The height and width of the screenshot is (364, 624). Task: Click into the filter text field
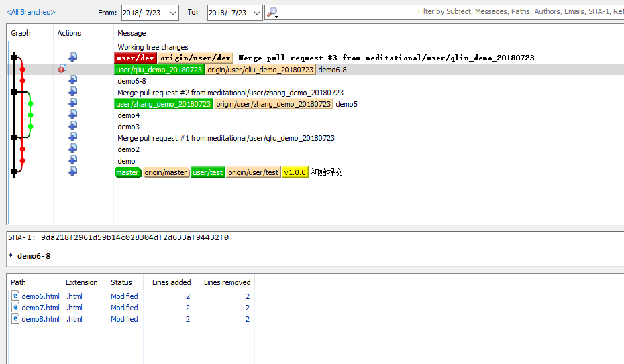click(436, 12)
